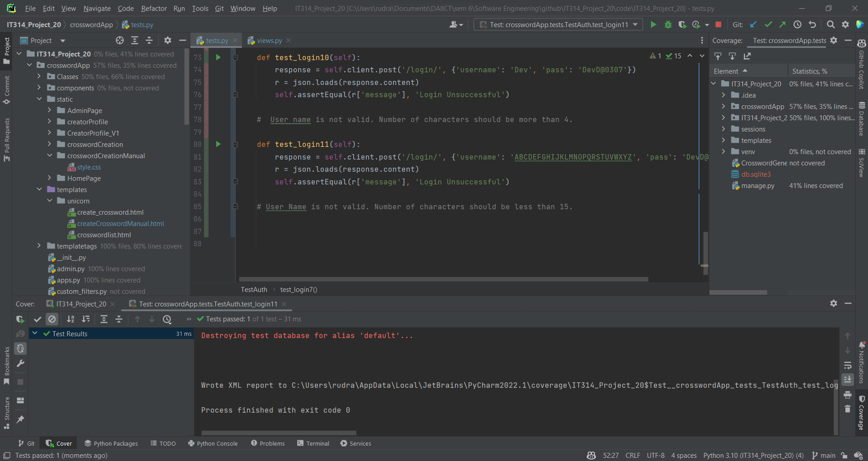The height and width of the screenshot is (461, 868).
Task: Start debugging with the bug icon
Action: pyautogui.click(x=668, y=25)
